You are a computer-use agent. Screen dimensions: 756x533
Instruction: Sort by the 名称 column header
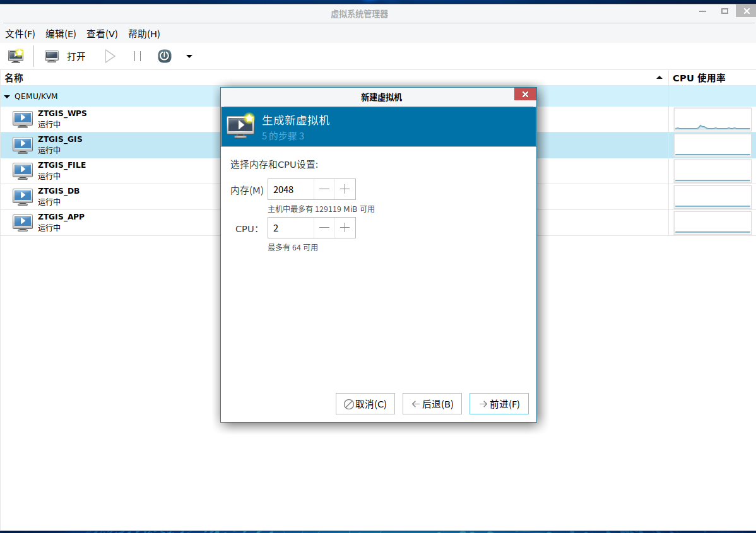point(14,78)
